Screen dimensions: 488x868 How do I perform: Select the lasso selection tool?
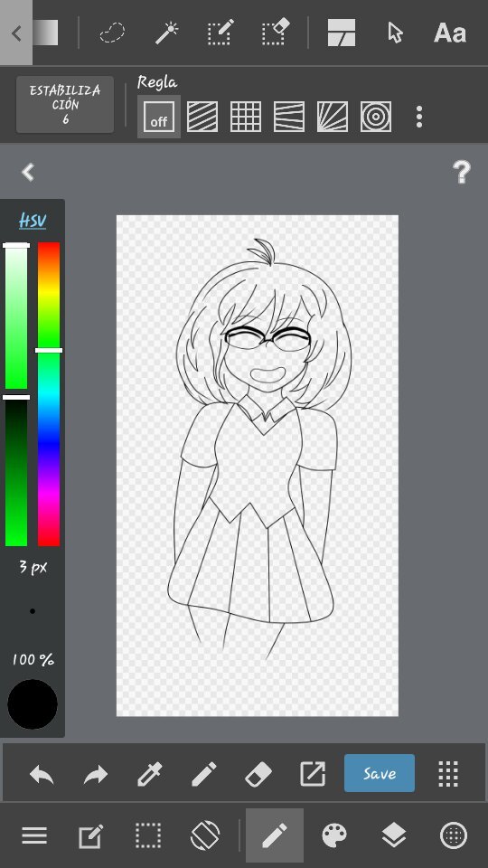[x=112, y=33]
